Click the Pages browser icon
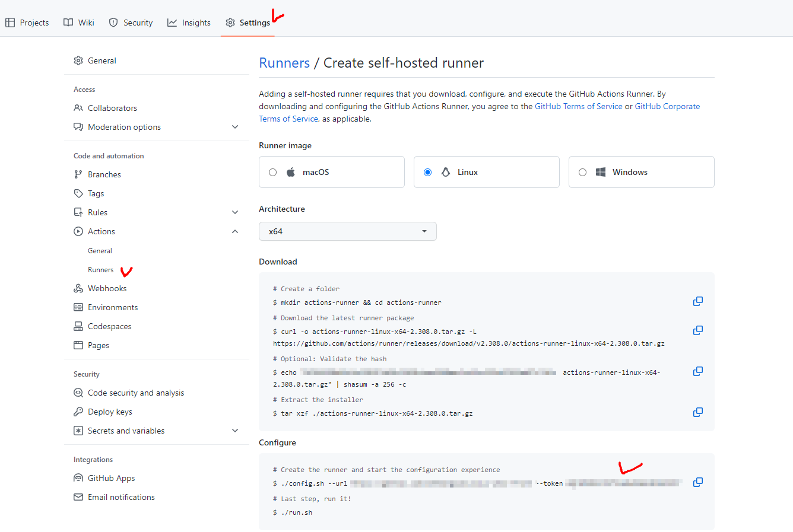The width and height of the screenshot is (793, 532). 78,345
